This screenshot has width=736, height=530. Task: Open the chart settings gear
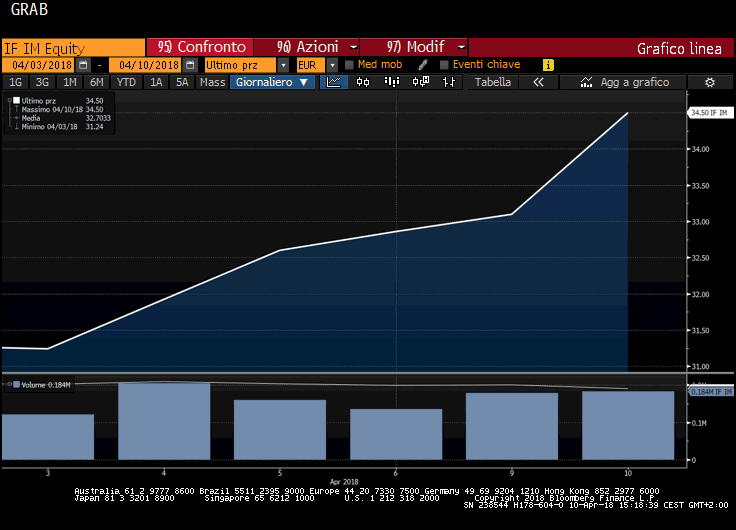pos(710,82)
